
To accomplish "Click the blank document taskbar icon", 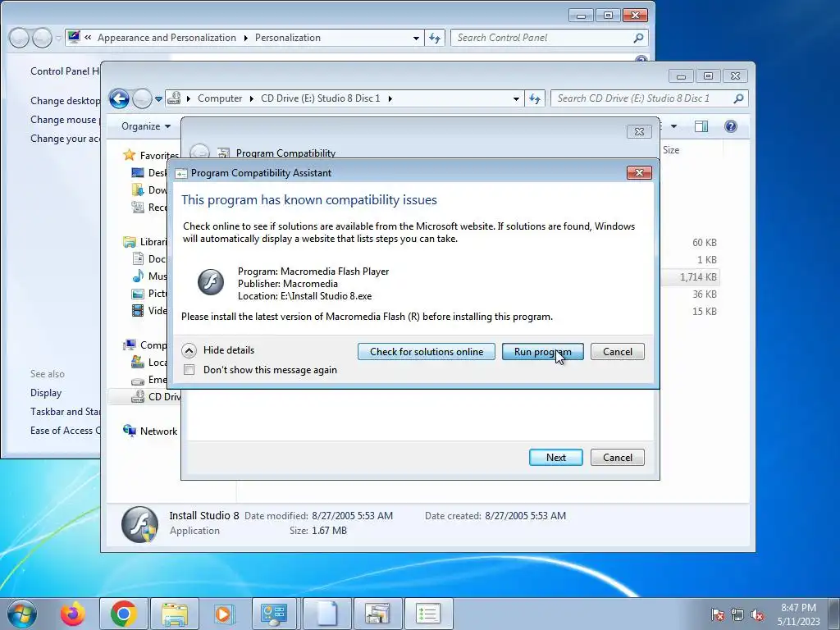I will 326,614.
